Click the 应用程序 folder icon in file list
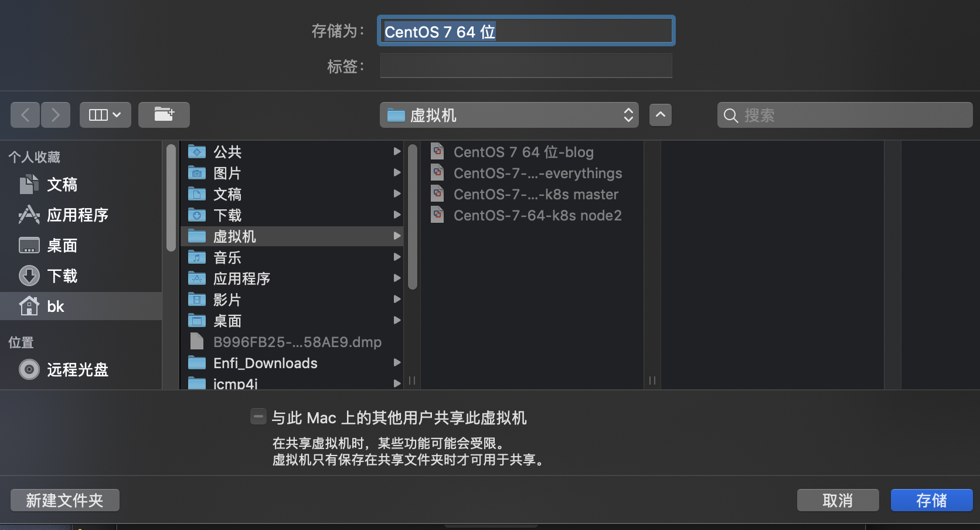Image resolution: width=980 pixels, height=530 pixels. click(197, 278)
